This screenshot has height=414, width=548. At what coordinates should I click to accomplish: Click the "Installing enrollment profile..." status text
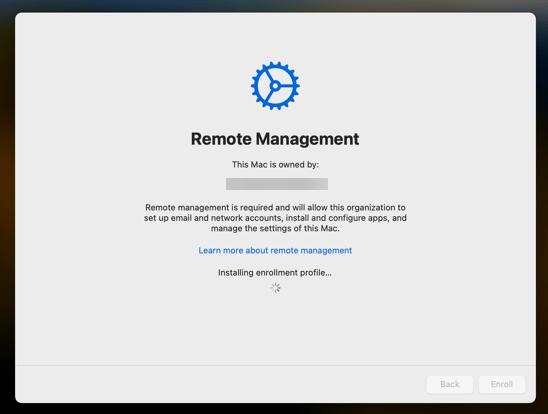tap(275, 273)
